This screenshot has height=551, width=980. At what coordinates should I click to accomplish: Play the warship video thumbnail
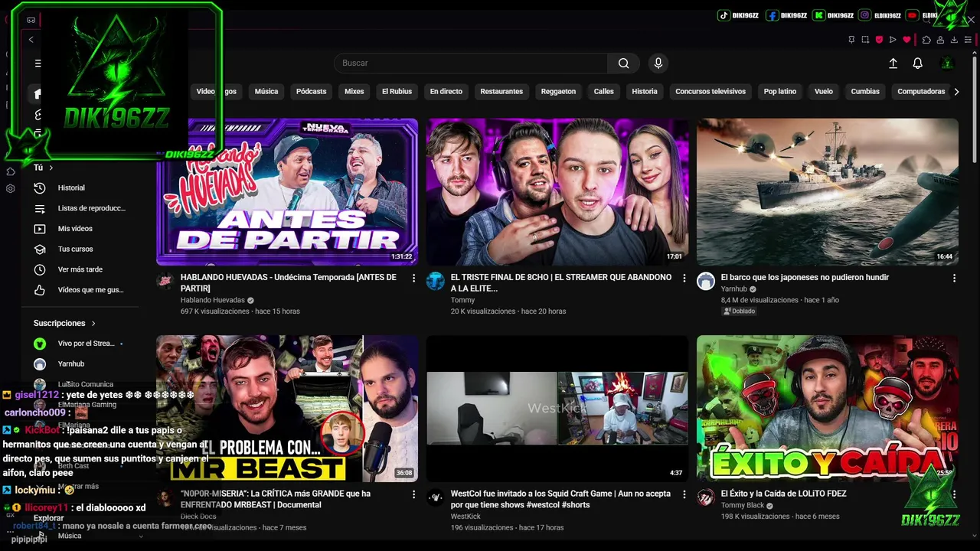point(828,192)
